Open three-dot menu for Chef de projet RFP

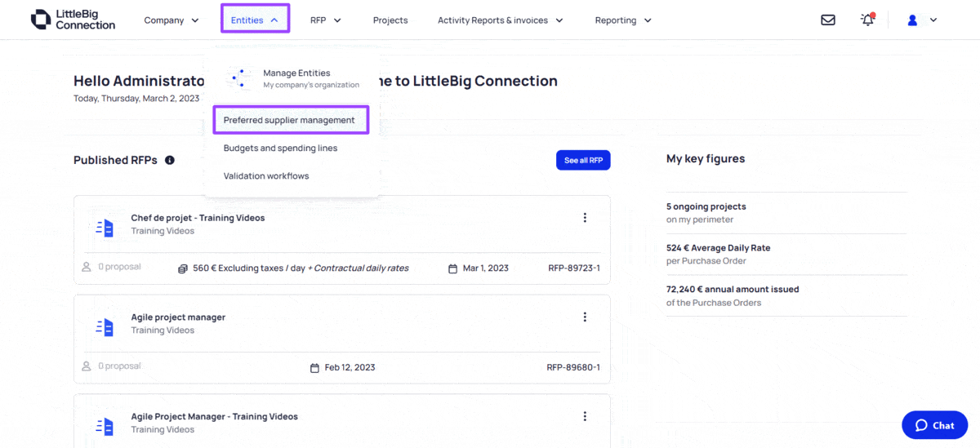tap(585, 218)
